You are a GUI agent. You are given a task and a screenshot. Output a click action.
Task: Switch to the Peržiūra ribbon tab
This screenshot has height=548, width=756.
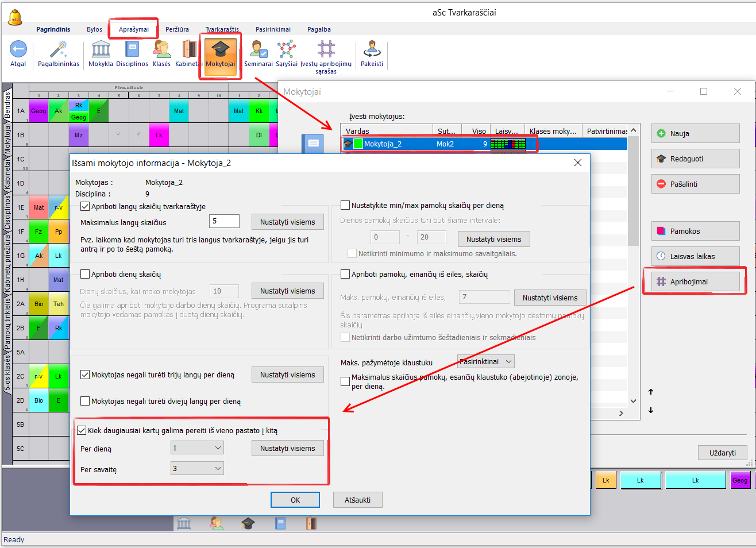pyautogui.click(x=177, y=29)
